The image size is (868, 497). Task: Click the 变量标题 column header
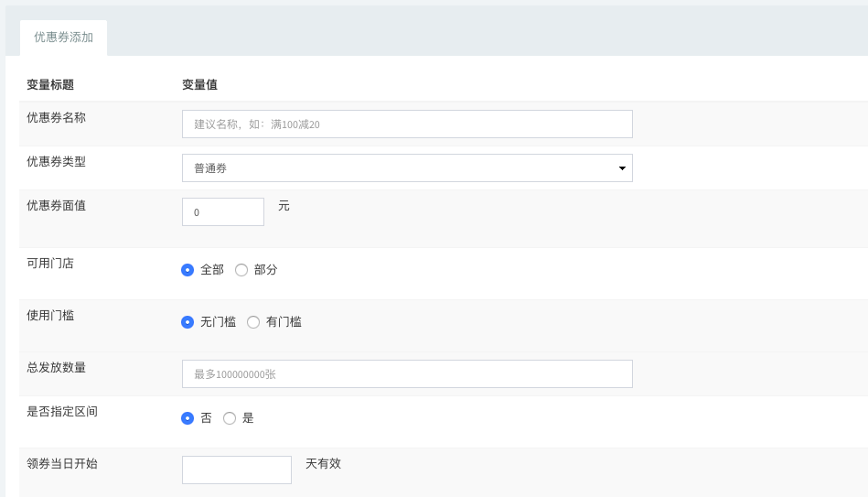click(x=50, y=85)
